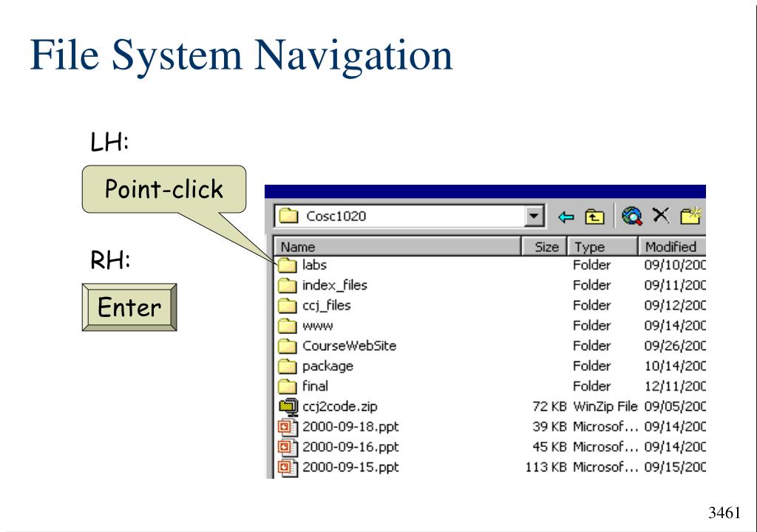The height and width of the screenshot is (532, 757).
Task: Click the Search the Web globe icon
Action: click(x=632, y=216)
